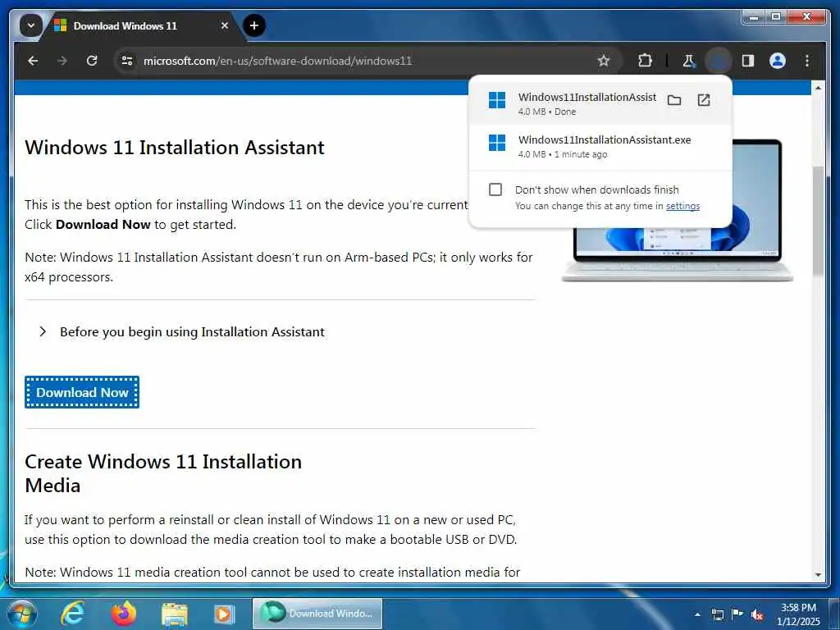Click the muted volume tray icon
Viewport: 840px width, 630px height.
point(757,614)
